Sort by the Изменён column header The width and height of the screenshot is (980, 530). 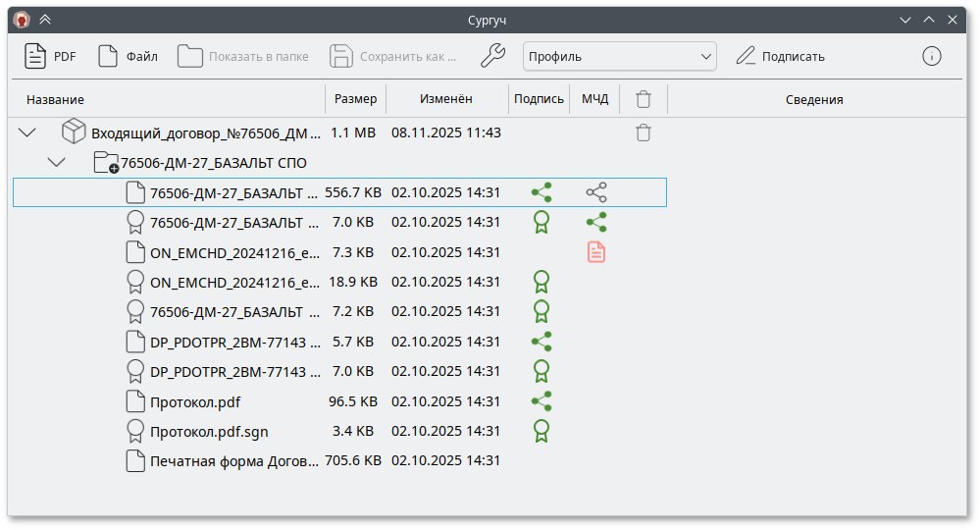[x=446, y=99]
